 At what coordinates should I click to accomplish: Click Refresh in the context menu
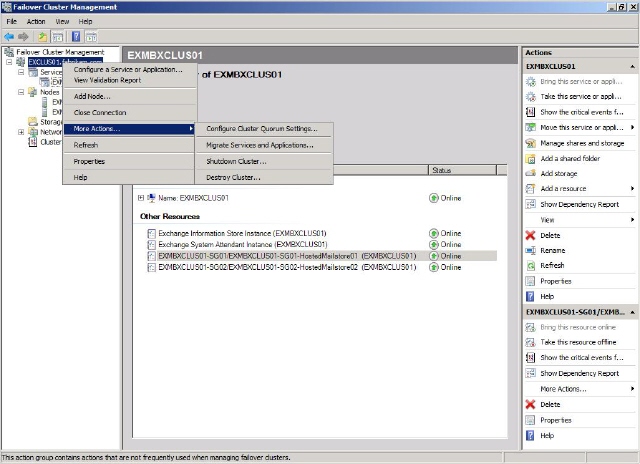point(128,145)
